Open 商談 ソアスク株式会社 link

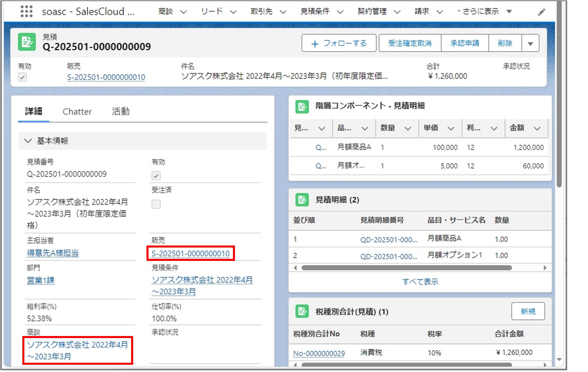point(77,350)
